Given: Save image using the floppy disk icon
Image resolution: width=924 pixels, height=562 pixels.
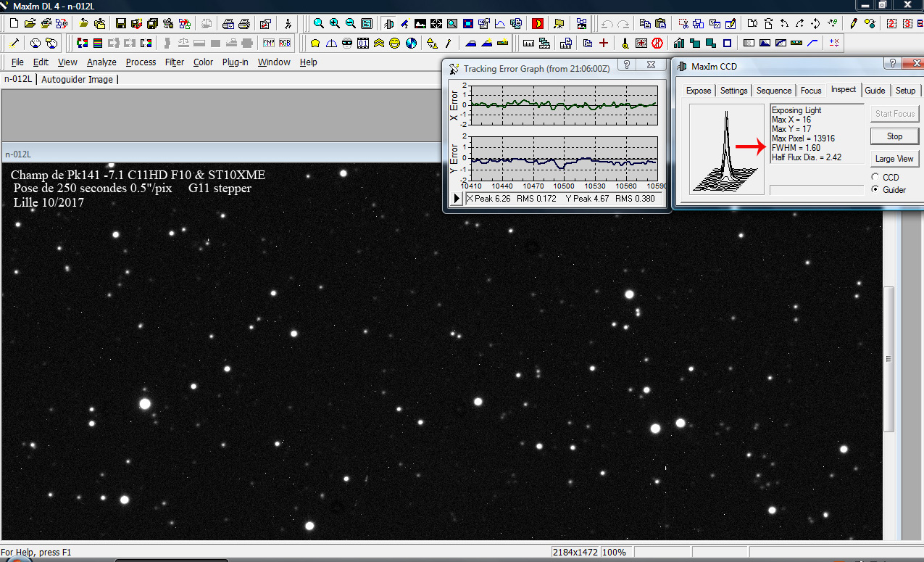Looking at the screenshot, I should click(121, 23).
